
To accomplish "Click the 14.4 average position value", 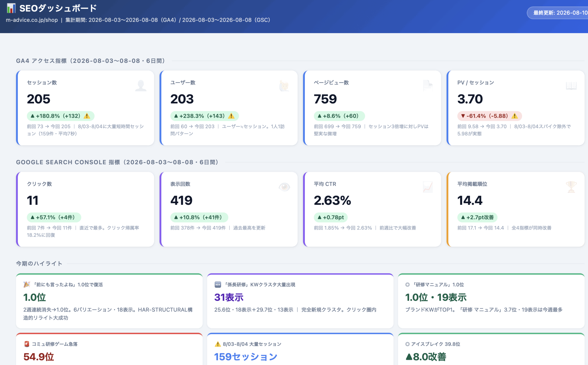I will (470, 200).
